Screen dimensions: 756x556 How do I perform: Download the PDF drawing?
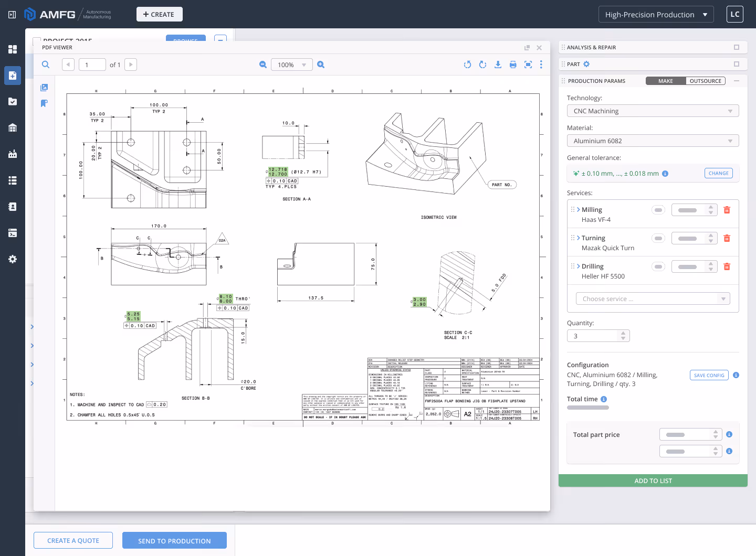(498, 65)
